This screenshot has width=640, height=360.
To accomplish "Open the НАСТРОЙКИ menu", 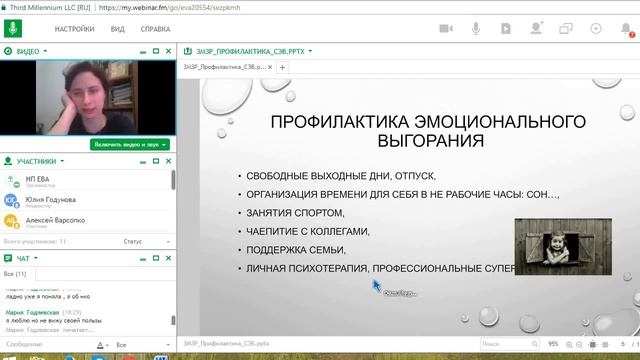I will tap(74, 29).
